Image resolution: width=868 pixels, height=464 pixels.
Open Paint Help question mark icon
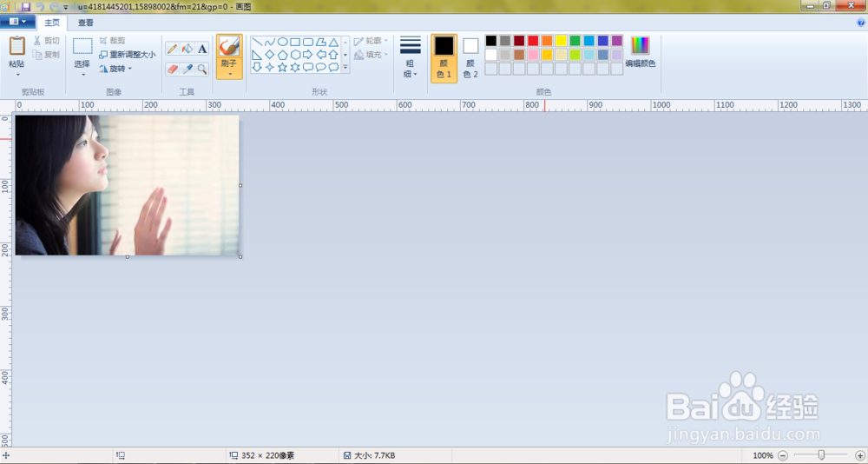tap(861, 23)
